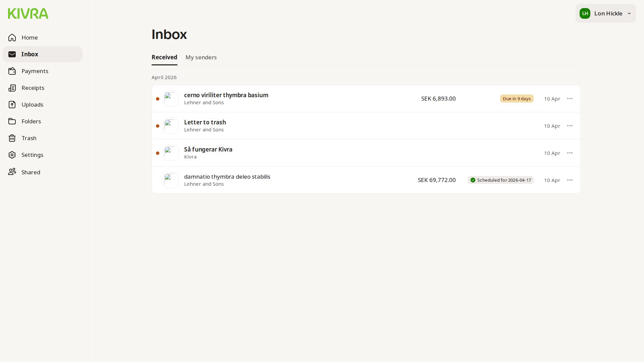Open damnatio thymbra deleo stabilis invoice
Image resolution: width=644 pixels, height=362 pixels.
click(227, 177)
